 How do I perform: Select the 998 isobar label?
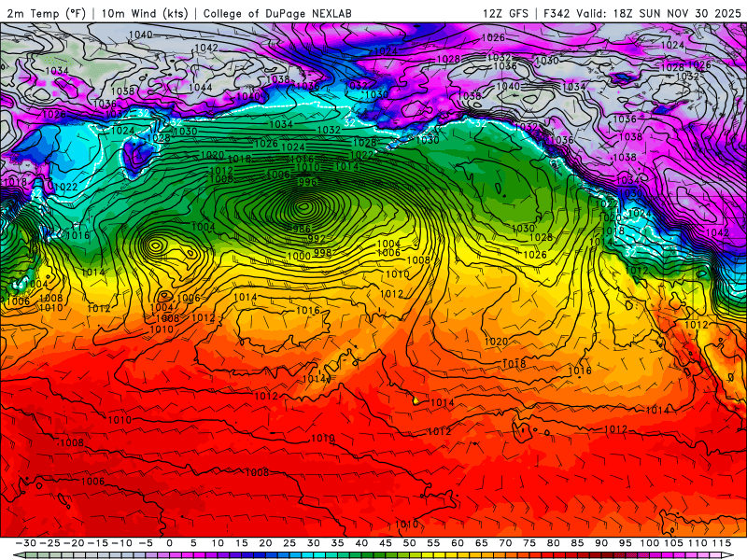[x=322, y=252]
